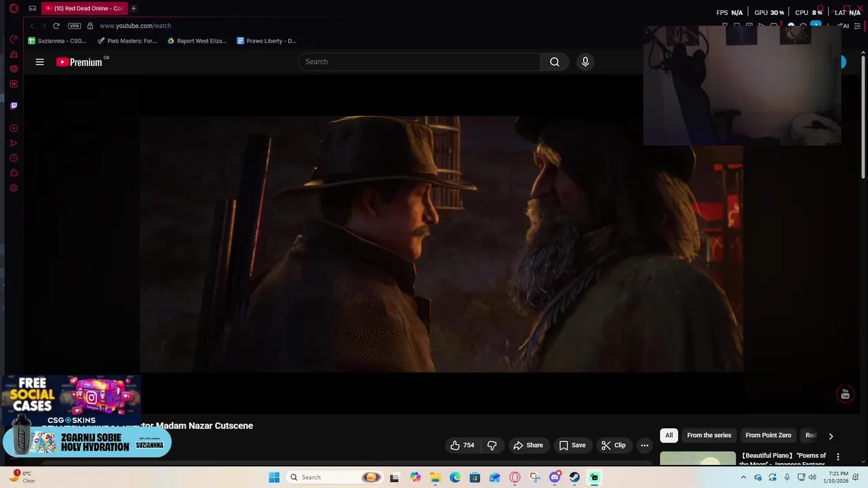The image size is (868, 488).
Task: Show hidden system tray icons chevron
Action: click(x=744, y=477)
